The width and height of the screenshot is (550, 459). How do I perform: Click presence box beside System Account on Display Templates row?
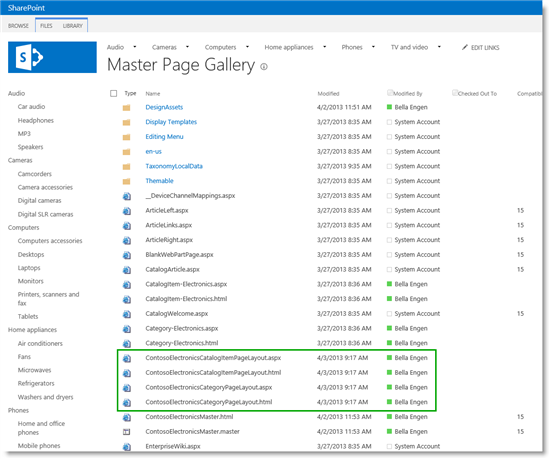(x=389, y=122)
